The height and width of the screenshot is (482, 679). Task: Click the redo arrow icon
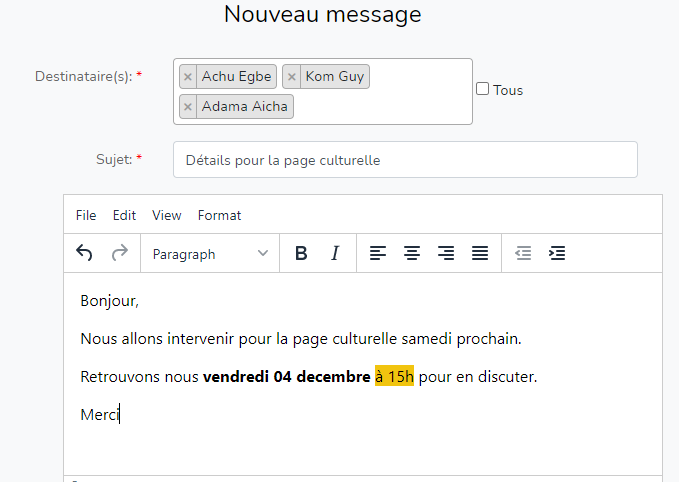click(x=120, y=253)
